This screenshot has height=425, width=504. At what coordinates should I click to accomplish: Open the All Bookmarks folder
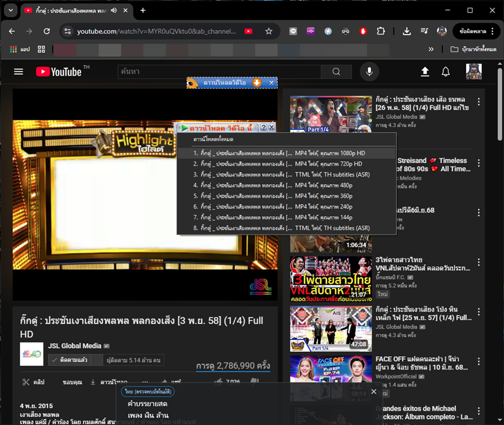(473, 49)
